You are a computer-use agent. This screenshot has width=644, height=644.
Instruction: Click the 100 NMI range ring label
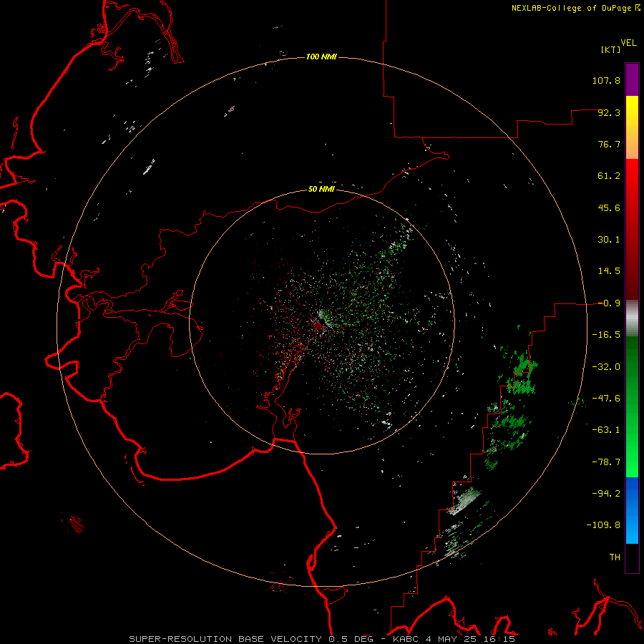coord(321,57)
